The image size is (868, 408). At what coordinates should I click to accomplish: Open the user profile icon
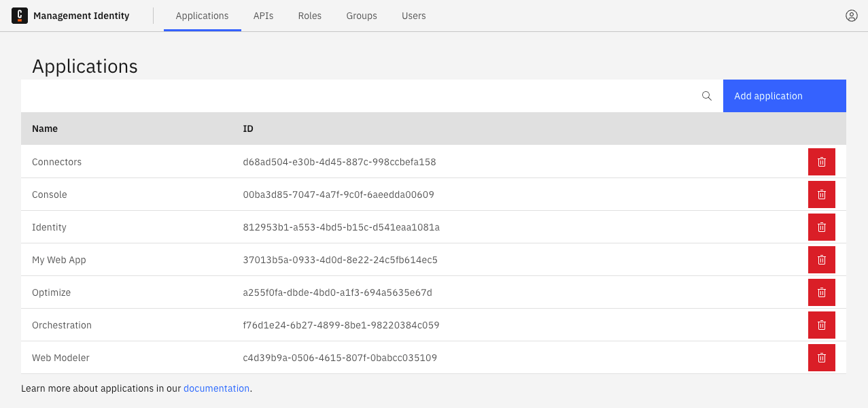[851, 15]
